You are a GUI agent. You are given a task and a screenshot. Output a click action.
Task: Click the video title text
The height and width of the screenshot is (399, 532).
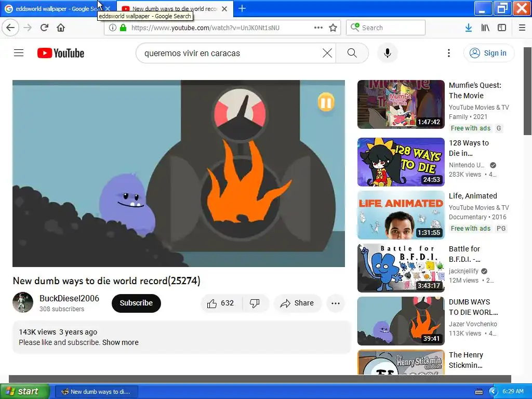pyautogui.click(x=107, y=281)
